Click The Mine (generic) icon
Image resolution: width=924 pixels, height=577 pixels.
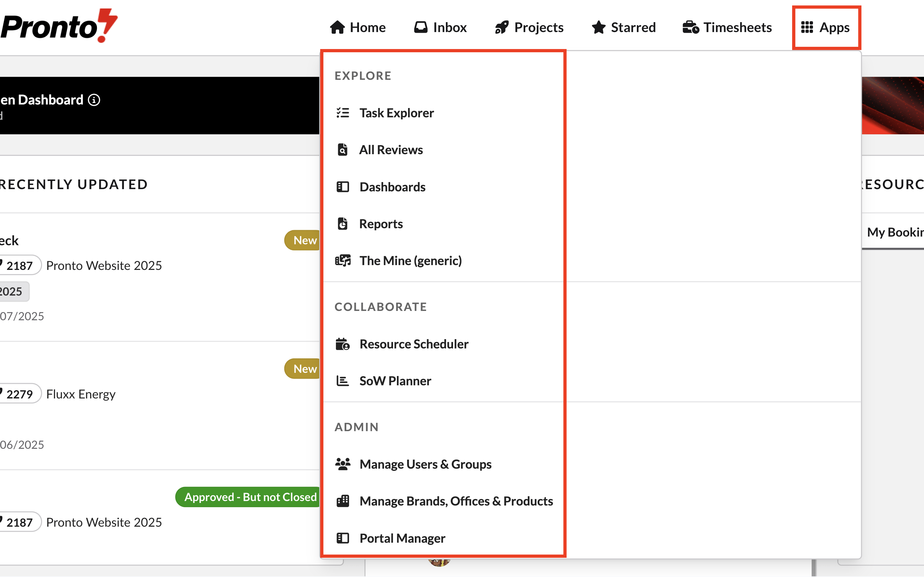(x=343, y=261)
